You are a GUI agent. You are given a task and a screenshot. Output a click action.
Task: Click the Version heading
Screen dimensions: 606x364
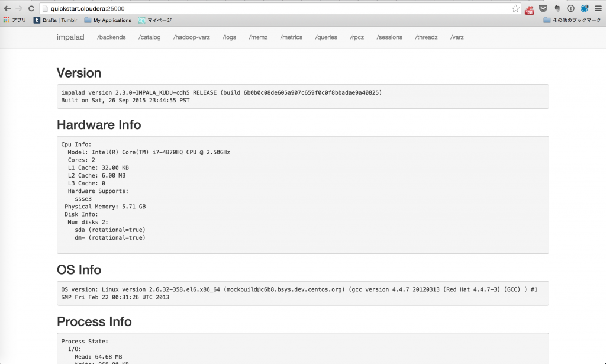tap(79, 73)
